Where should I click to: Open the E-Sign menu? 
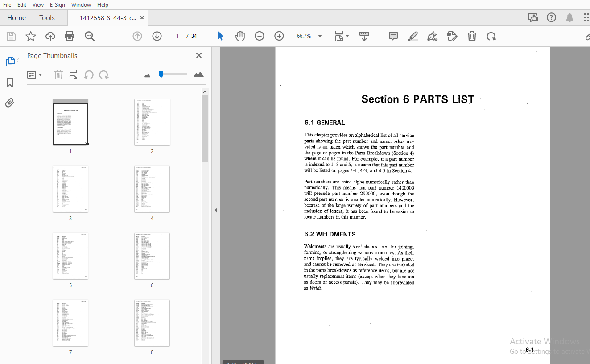tap(58, 4)
